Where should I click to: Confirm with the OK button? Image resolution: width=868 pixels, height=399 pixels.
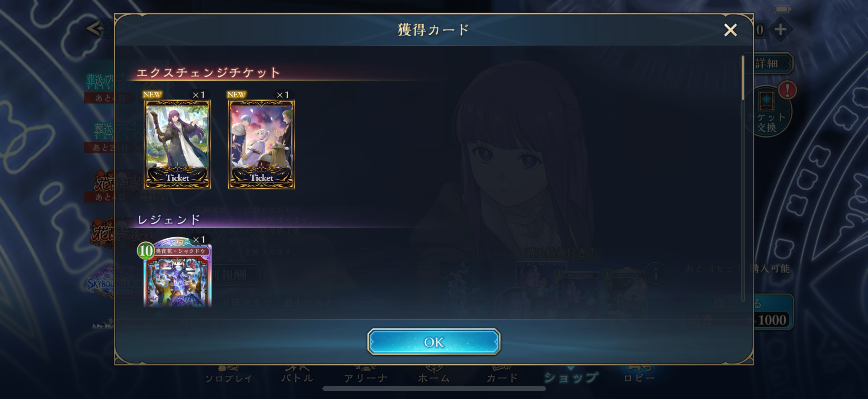(434, 342)
